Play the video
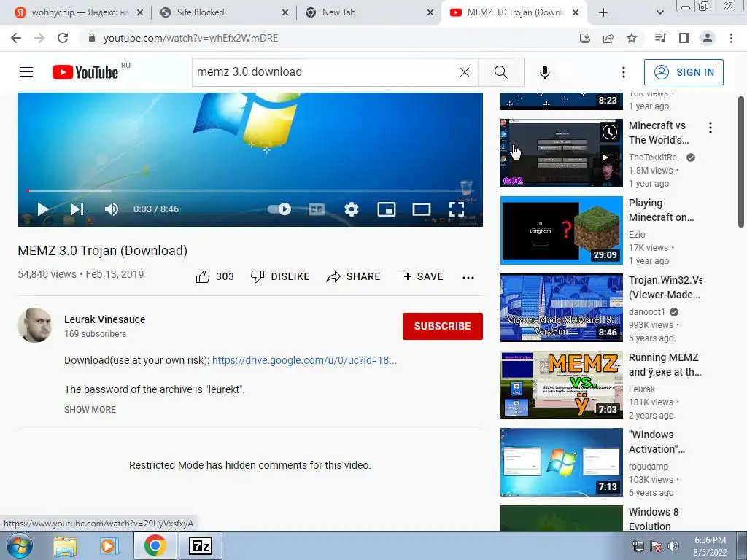Image resolution: width=747 pixels, height=560 pixels. 43,209
